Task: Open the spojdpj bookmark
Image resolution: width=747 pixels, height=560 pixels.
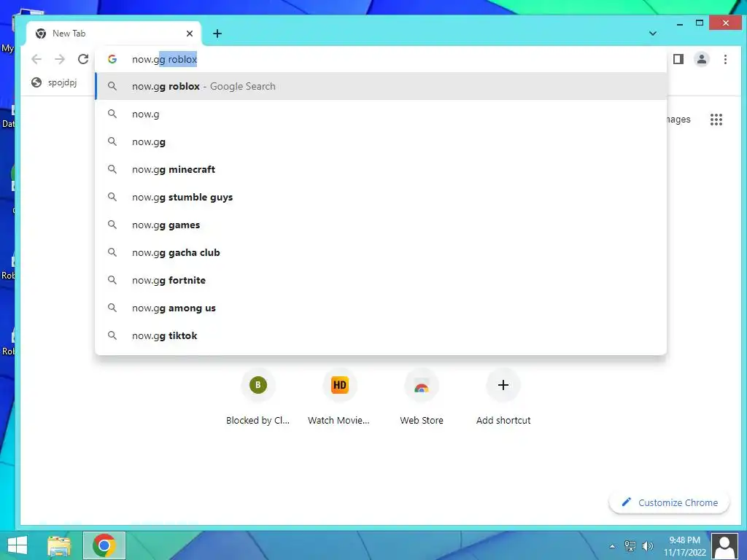Action: [54, 82]
